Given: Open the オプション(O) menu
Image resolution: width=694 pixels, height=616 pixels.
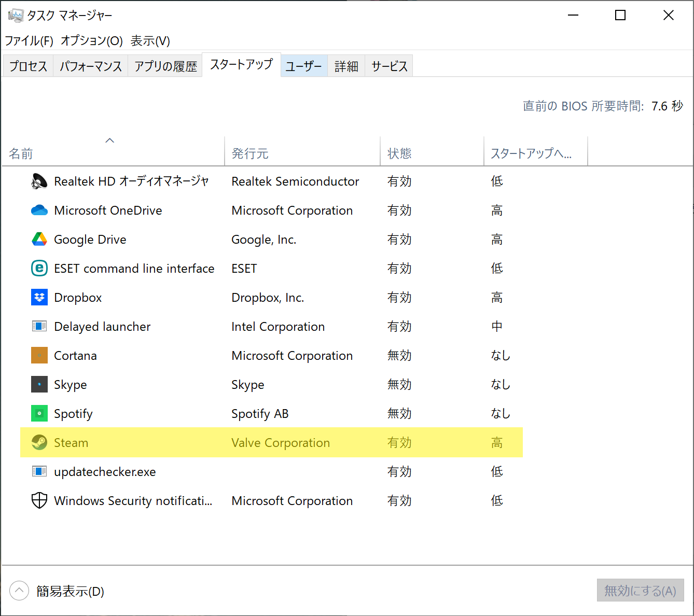Looking at the screenshot, I should point(92,41).
